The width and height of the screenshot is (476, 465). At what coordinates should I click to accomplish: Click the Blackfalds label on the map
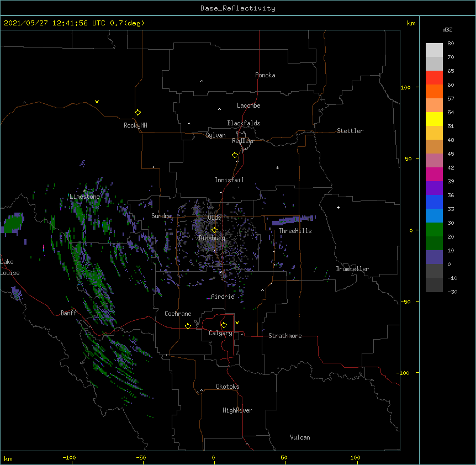[x=244, y=123]
